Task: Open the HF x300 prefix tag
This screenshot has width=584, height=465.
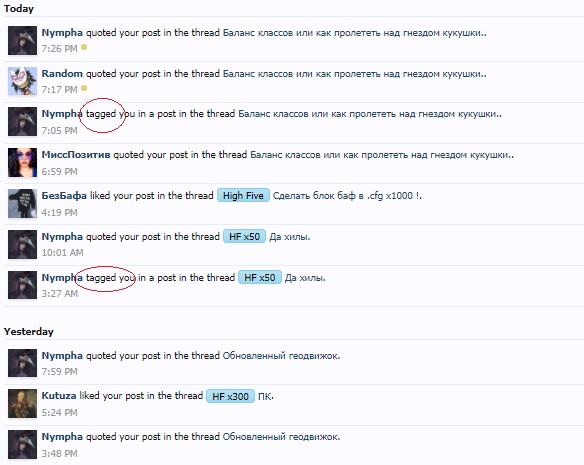Action: click(x=230, y=396)
